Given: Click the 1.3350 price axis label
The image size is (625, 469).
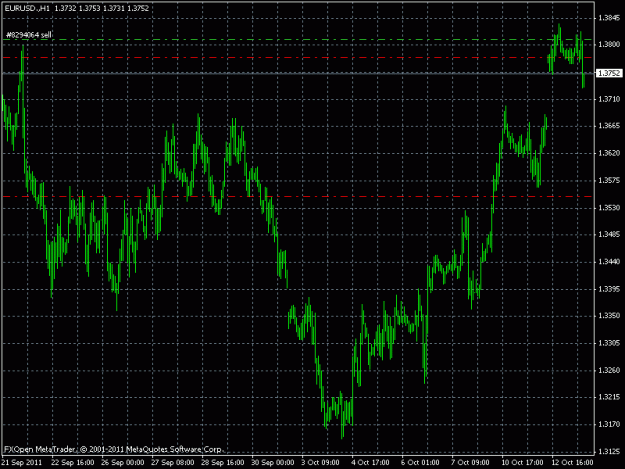Looking at the screenshot, I should (x=609, y=316).
